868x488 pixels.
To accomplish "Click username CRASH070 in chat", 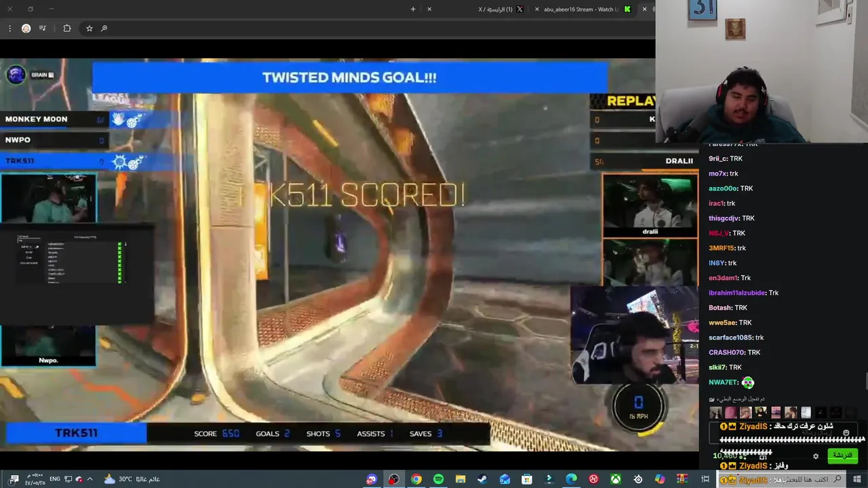I will 726,352.
